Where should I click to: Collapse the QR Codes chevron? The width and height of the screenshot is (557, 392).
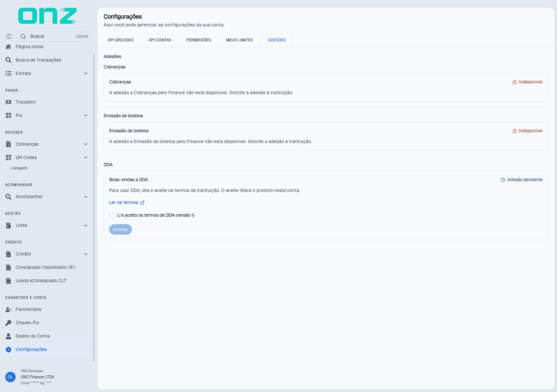86,157
